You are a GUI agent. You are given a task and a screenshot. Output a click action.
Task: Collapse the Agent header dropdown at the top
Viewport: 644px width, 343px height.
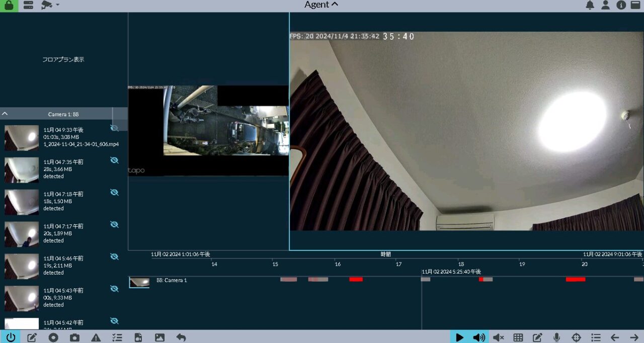(334, 5)
